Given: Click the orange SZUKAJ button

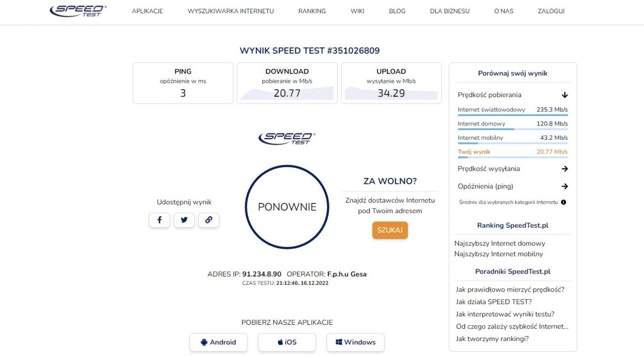Looking at the screenshot, I should click(x=390, y=230).
